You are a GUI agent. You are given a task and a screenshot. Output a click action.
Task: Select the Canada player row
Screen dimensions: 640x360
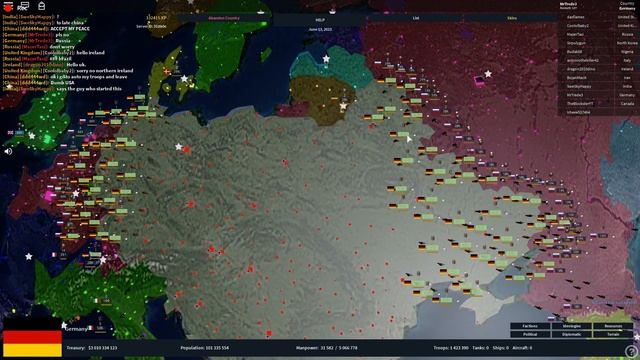[599, 103]
